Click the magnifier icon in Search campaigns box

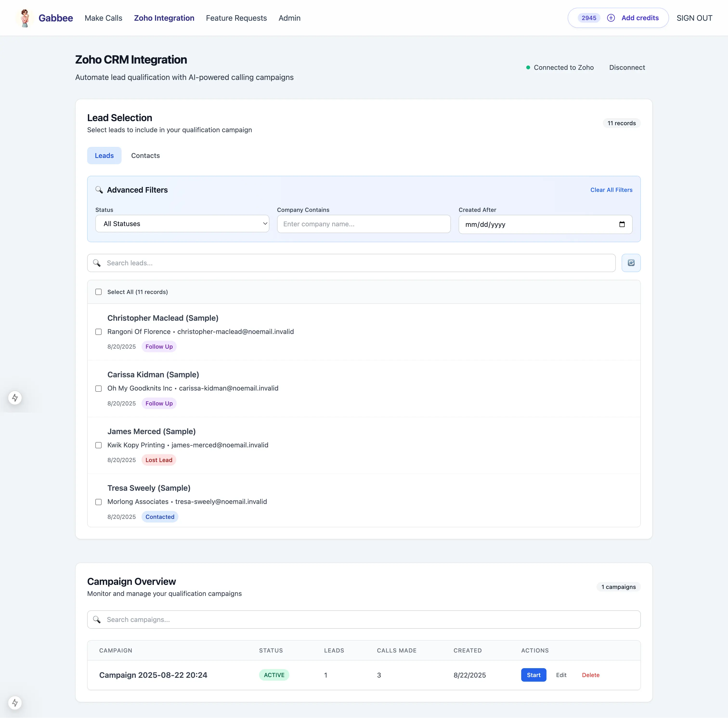[97, 619]
